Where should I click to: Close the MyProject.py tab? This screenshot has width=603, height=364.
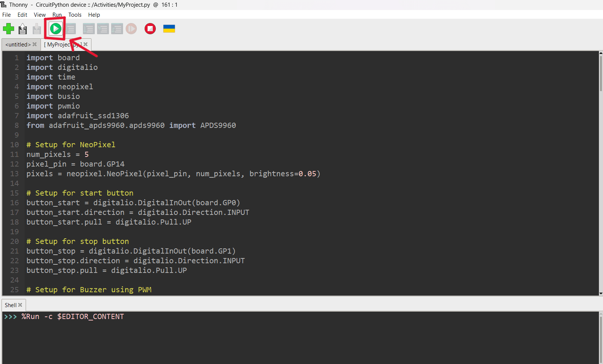(x=86, y=44)
